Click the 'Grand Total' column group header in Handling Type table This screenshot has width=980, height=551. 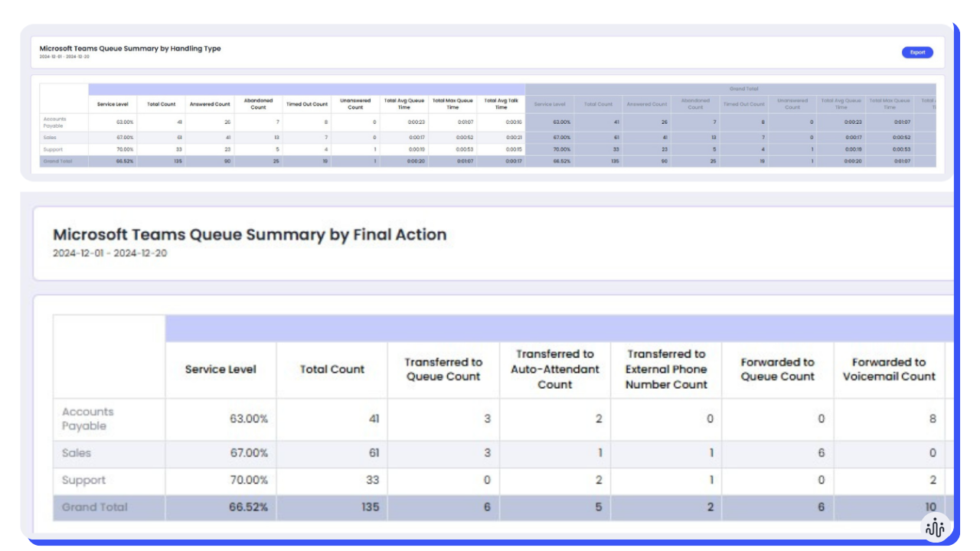[743, 89]
